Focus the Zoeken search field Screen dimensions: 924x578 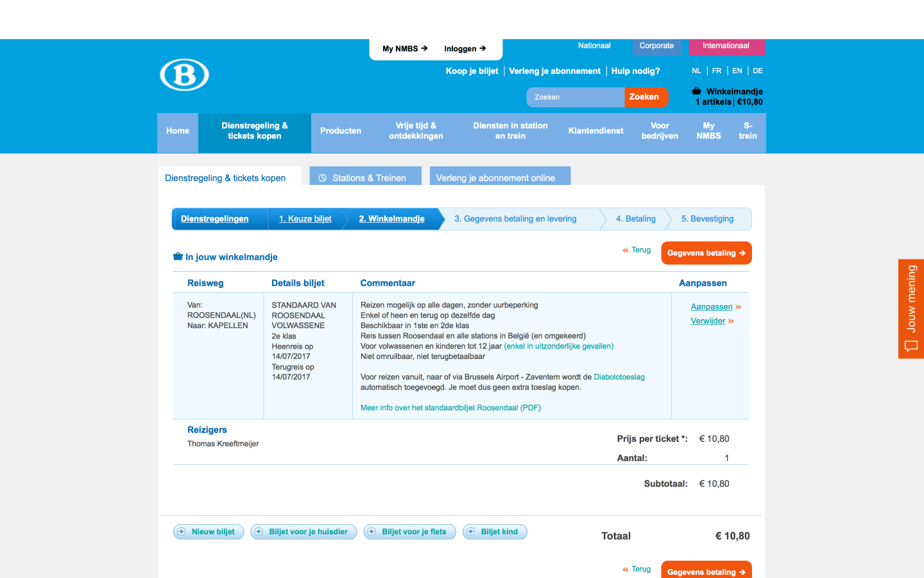(576, 97)
